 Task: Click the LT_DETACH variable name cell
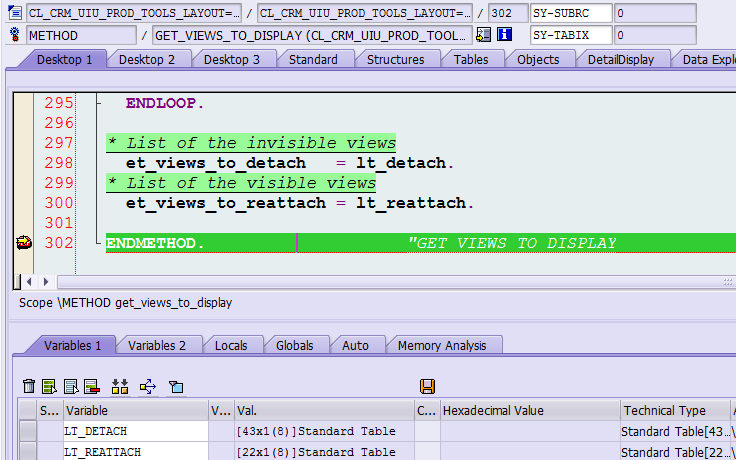[x=136, y=431]
